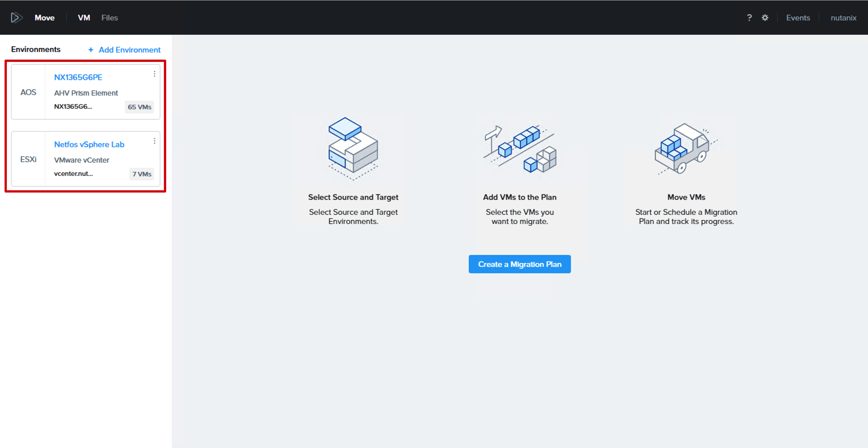Open the Netfos vSphere Lab environment link

89,144
